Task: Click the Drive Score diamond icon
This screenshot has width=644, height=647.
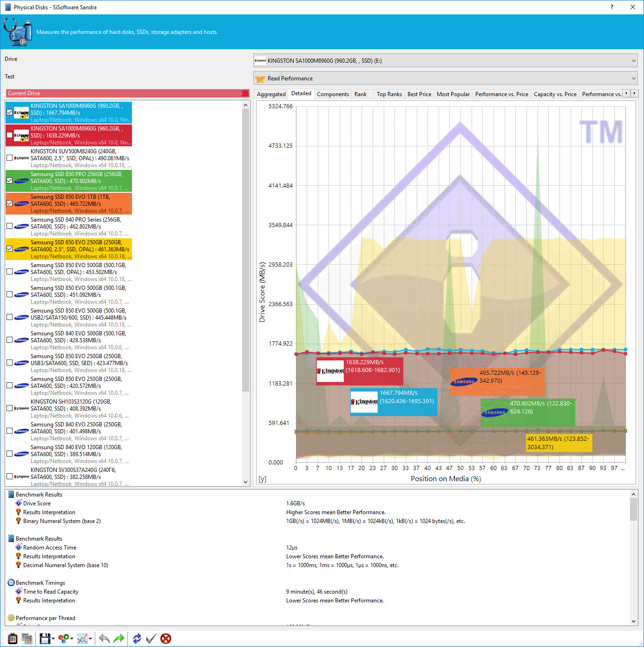Action: pos(19,503)
